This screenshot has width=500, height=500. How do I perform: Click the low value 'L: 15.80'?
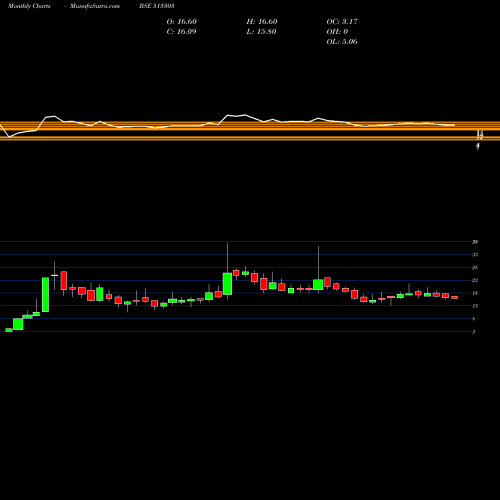click(261, 32)
